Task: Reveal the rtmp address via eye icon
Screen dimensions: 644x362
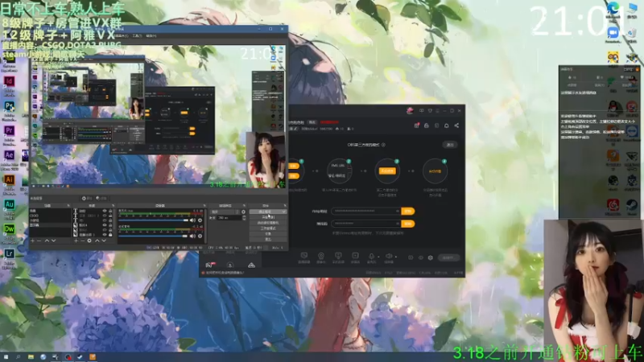Action: [398, 212]
